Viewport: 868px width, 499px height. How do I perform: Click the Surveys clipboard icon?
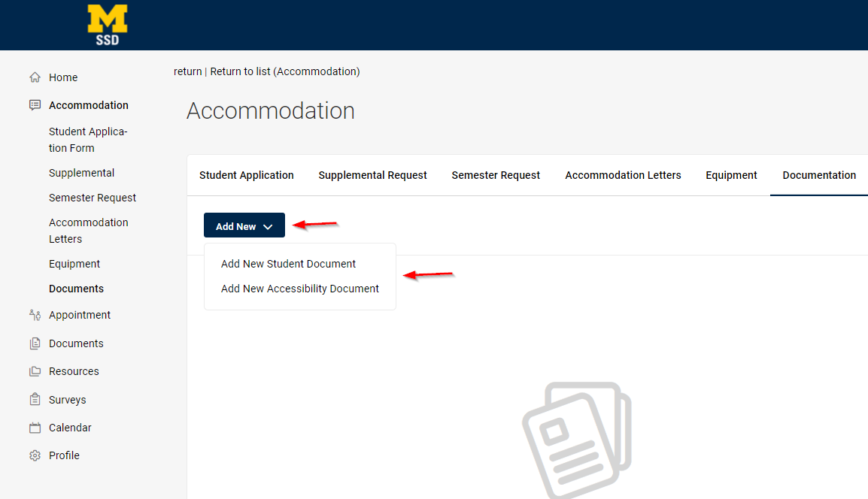(x=35, y=400)
